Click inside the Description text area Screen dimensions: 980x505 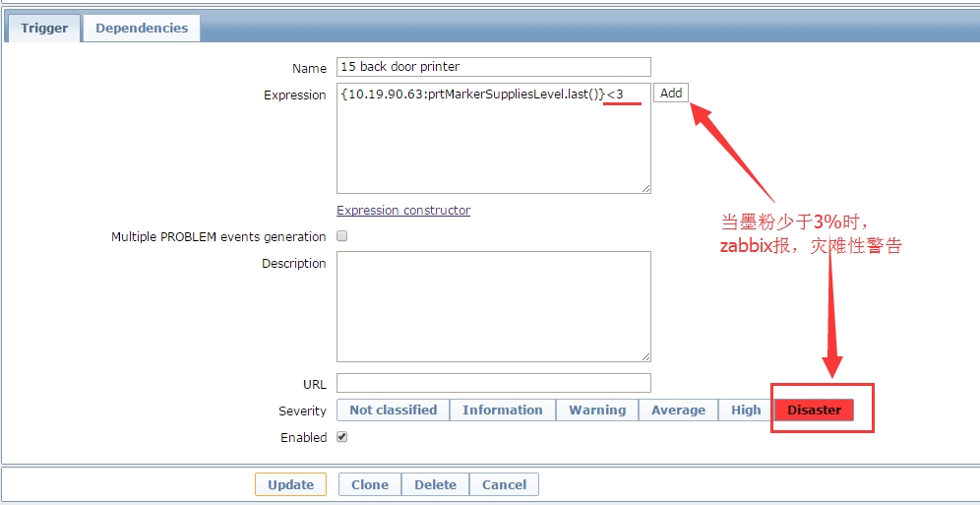click(x=493, y=306)
